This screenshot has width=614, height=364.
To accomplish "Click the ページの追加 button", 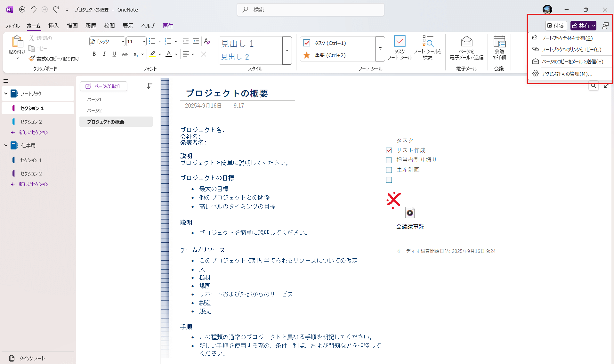I will pos(103,86).
